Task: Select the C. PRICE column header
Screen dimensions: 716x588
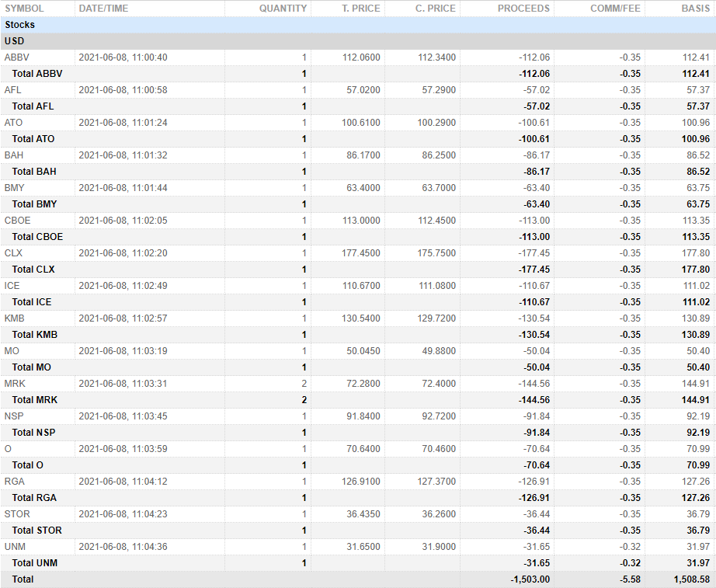Action: coord(435,9)
